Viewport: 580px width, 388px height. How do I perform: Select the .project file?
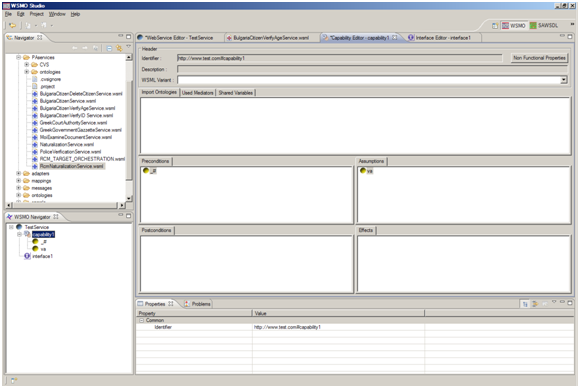[48, 86]
